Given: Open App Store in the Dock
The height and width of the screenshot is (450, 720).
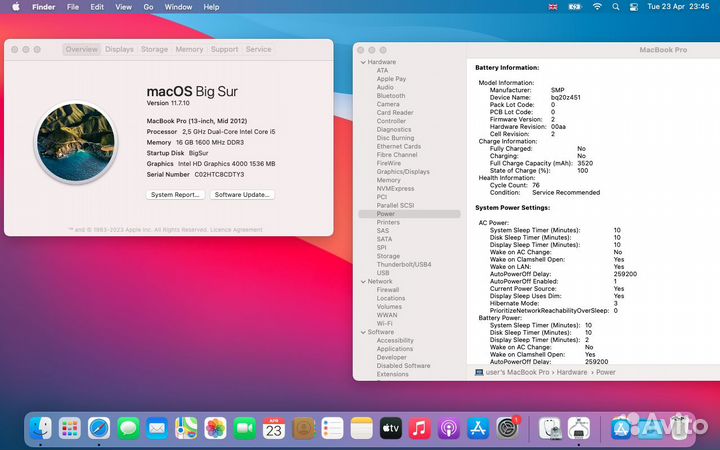Looking at the screenshot, I should pos(478,428).
